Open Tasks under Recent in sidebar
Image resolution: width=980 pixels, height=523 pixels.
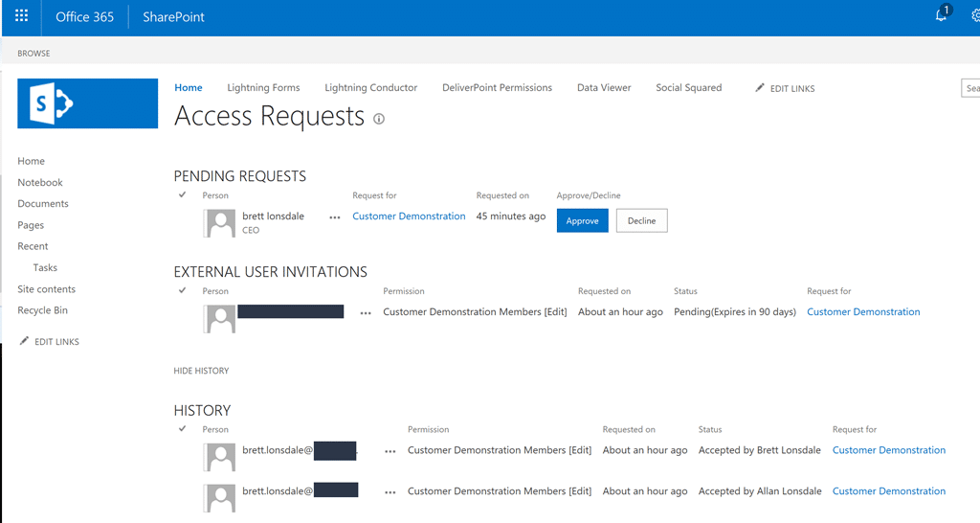coord(45,267)
